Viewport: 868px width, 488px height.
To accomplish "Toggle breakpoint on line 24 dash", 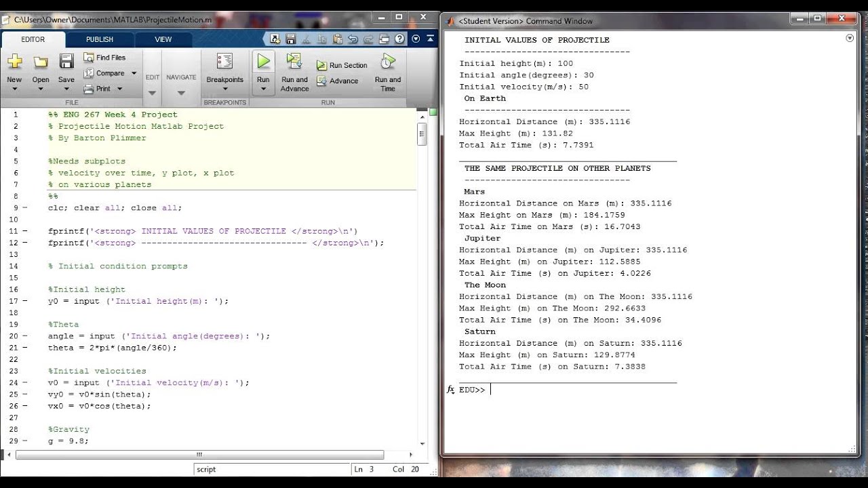I will [x=24, y=383].
